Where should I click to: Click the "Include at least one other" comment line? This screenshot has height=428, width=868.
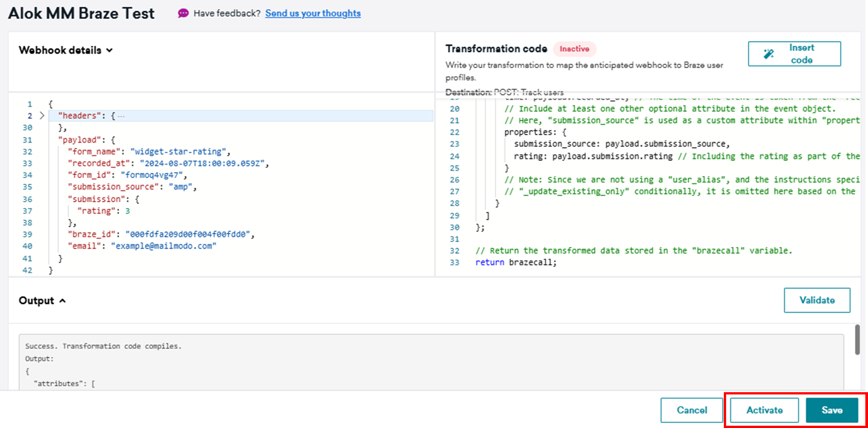tap(670, 108)
